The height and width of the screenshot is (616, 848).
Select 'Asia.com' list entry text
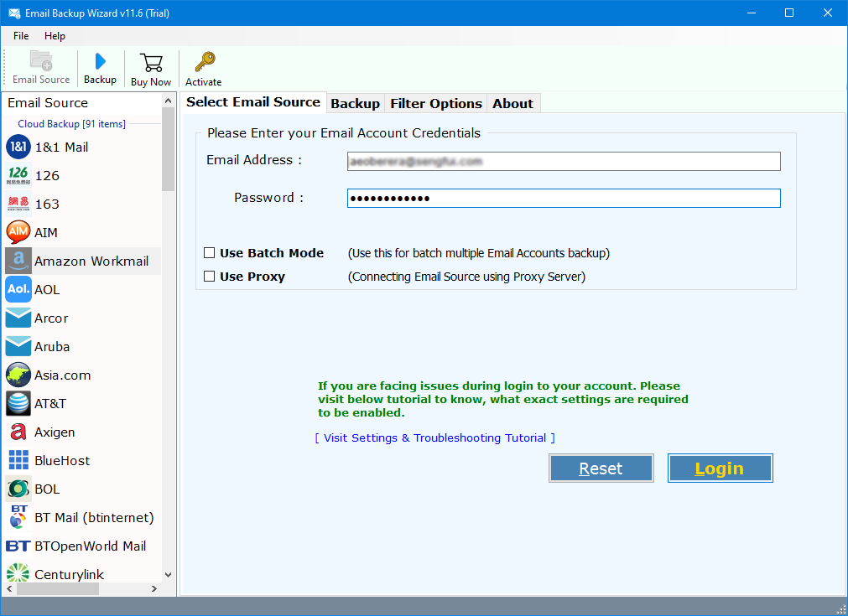click(x=63, y=375)
